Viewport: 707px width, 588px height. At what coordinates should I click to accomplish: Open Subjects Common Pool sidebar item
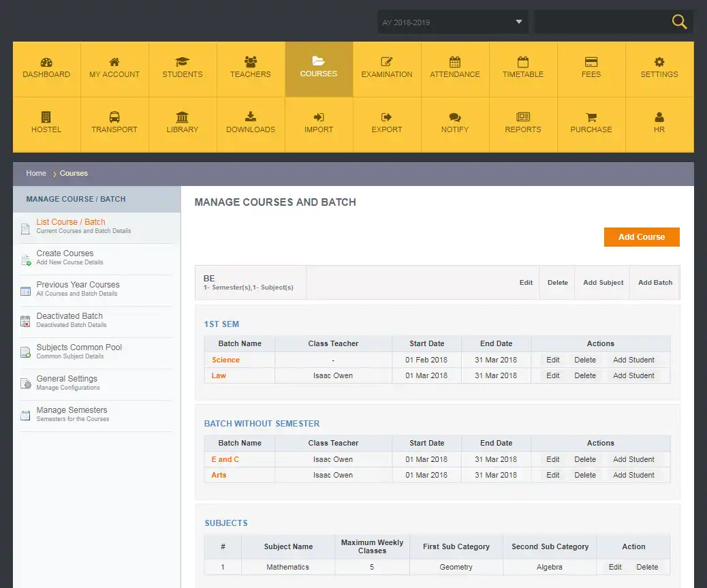tap(79, 347)
